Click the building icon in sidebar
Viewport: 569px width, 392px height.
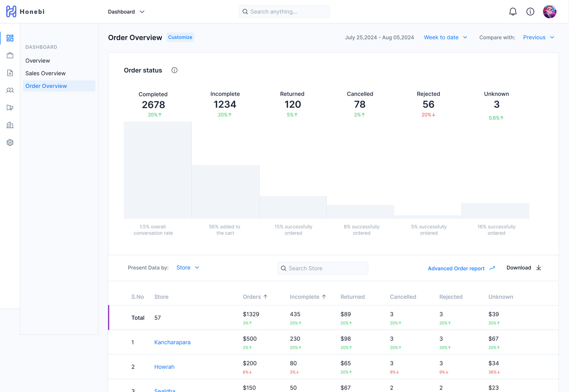click(10, 125)
